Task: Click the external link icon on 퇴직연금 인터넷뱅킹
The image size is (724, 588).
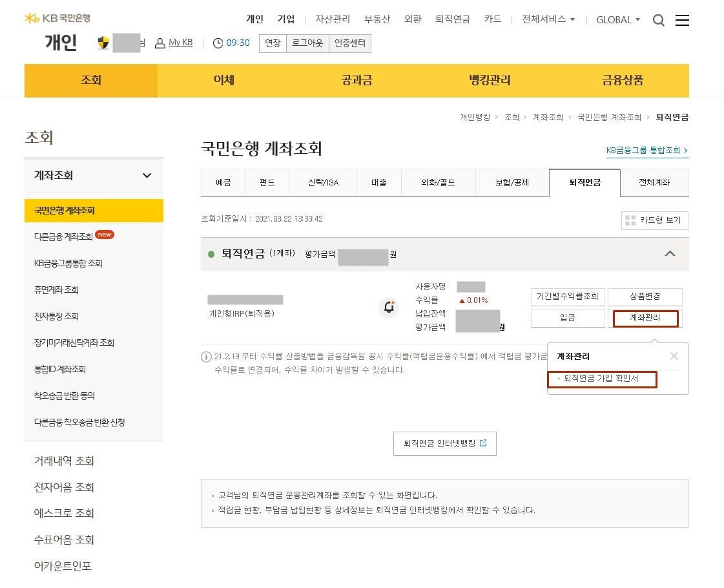Action: pyautogui.click(x=483, y=443)
